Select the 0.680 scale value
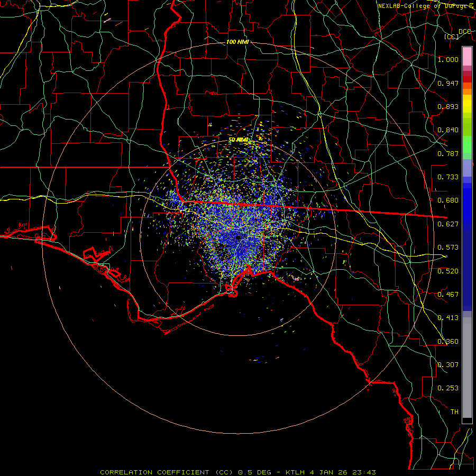 point(448,200)
